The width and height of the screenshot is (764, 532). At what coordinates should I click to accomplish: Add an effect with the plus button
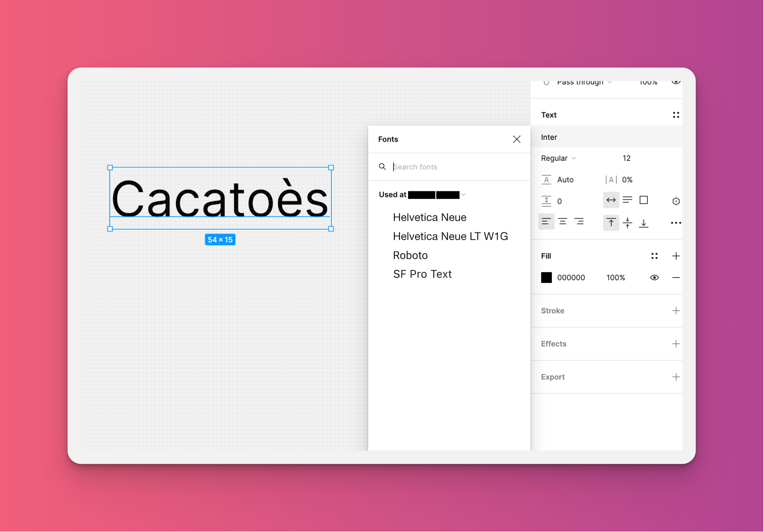(x=676, y=344)
